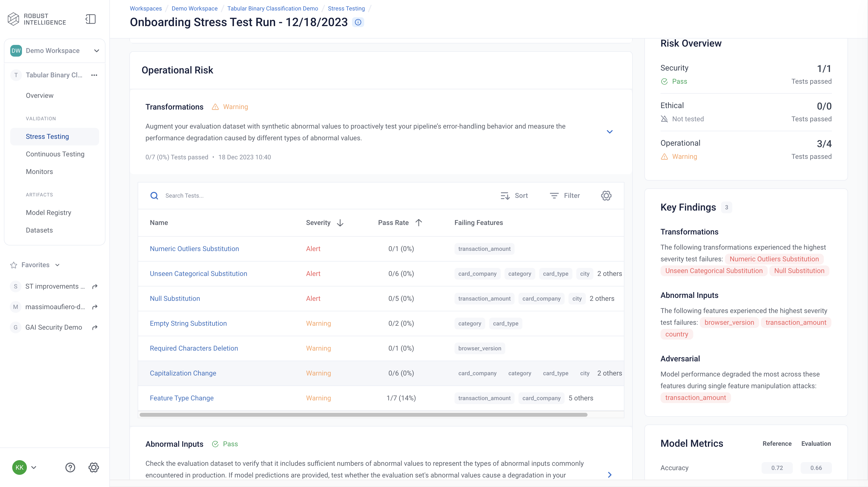This screenshot has width=868, height=487.
Task: Click the horizontal table scrollbar
Action: point(363,415)
